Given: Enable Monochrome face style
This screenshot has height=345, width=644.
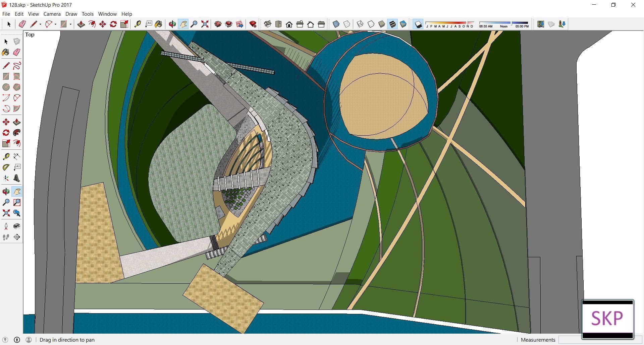Looking at the screenshot, I should point(403,24).
